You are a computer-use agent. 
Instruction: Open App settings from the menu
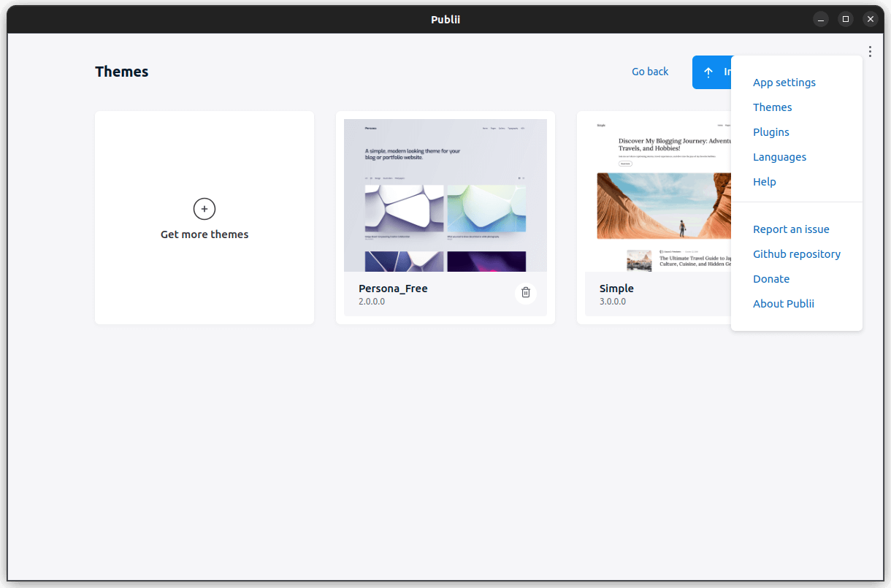(x=784, y=83)
